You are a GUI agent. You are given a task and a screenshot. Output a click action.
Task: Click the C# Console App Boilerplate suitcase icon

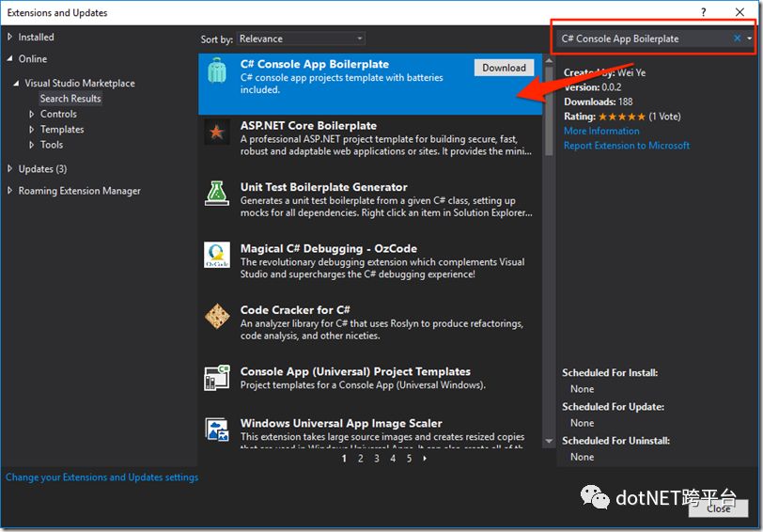(x=216, y=70)
